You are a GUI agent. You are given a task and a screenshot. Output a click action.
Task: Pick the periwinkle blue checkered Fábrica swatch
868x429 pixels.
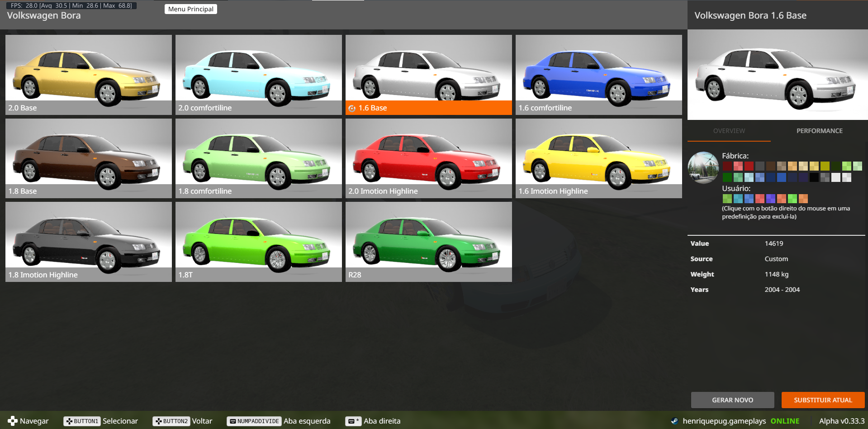pyautogui.click(x=760, y=177)
